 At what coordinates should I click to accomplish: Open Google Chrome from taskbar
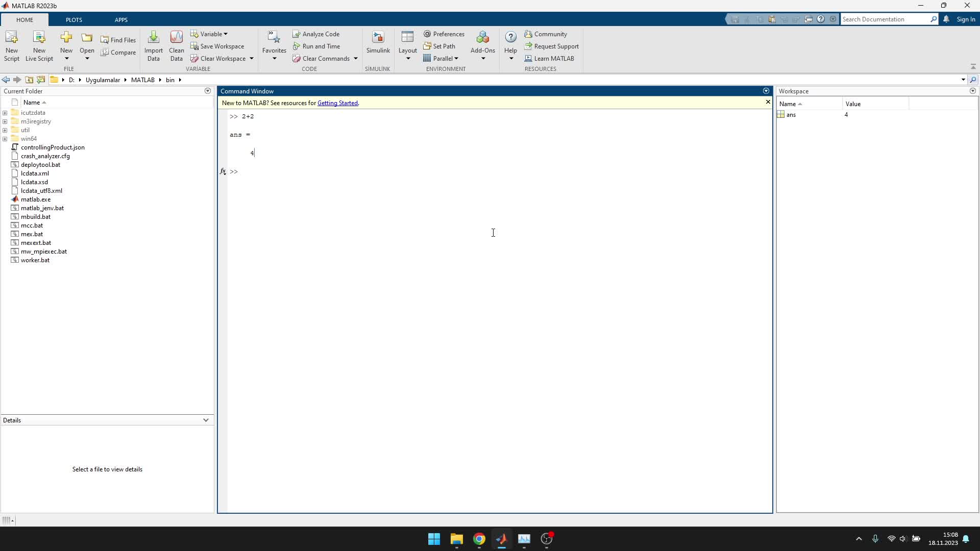tap(479, 539)
